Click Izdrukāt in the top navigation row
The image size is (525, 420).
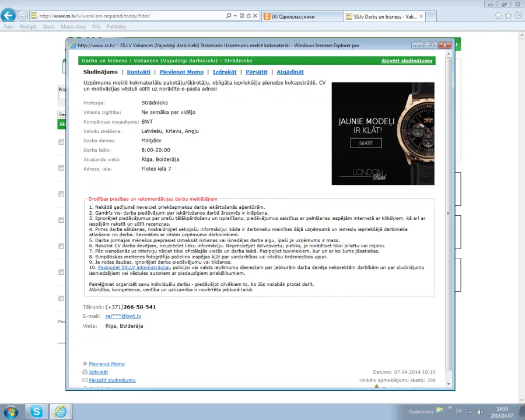pyautogui.click(x=225, y=72)
